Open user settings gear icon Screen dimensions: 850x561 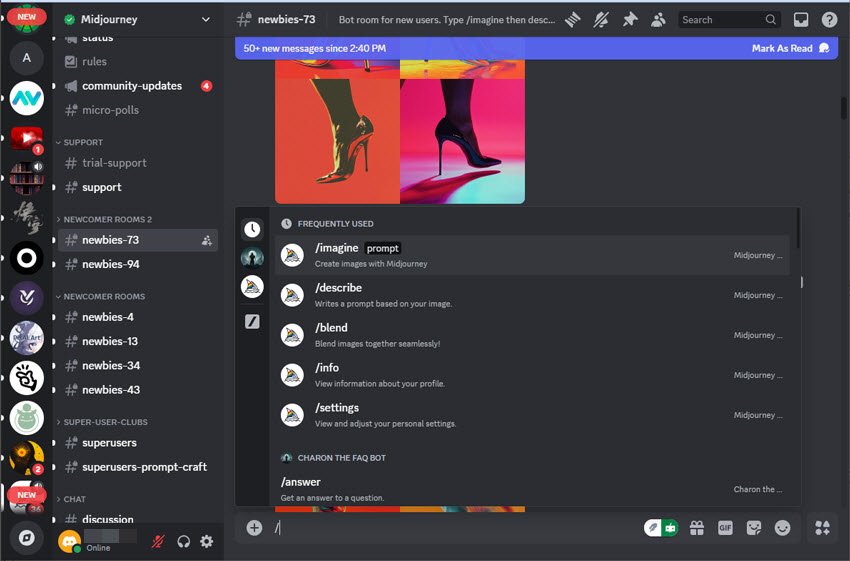click(207, 541)
